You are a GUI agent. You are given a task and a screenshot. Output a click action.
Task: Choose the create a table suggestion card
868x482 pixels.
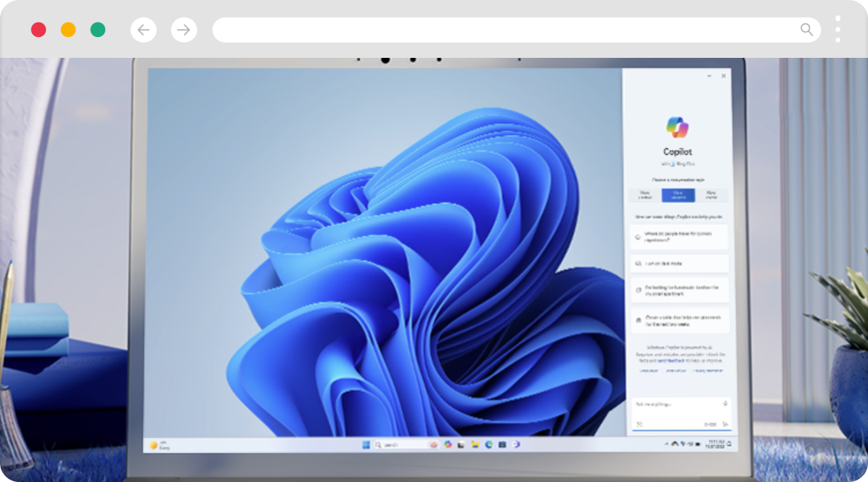click(679, 321)
